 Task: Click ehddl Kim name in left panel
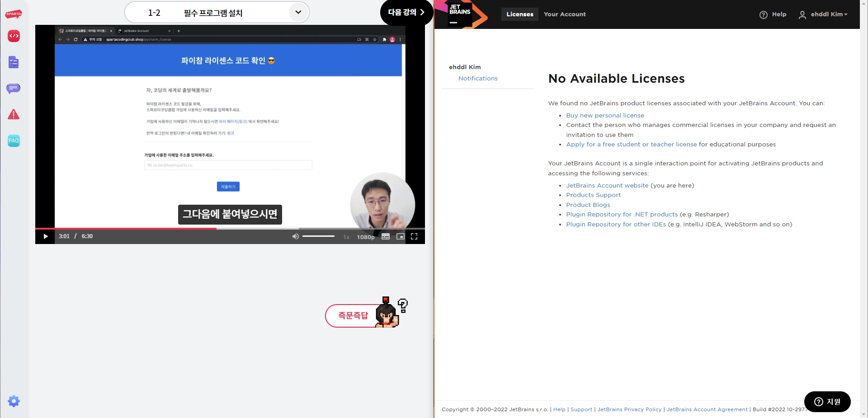(x=465, y=67)
